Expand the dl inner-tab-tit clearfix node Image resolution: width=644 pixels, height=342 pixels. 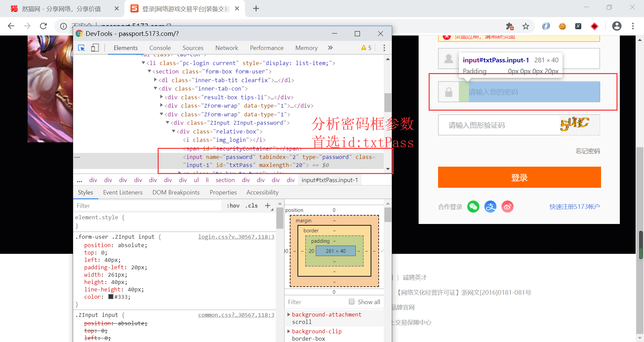tap(156, 80)
